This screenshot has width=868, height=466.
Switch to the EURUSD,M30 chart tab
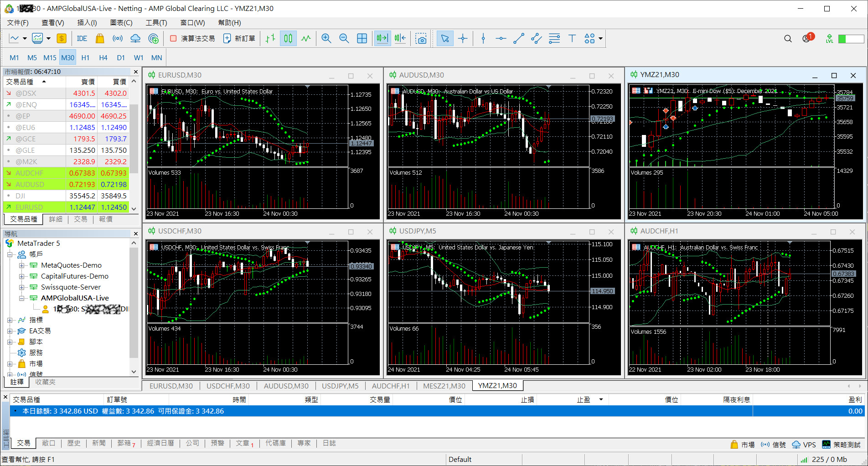171,386
